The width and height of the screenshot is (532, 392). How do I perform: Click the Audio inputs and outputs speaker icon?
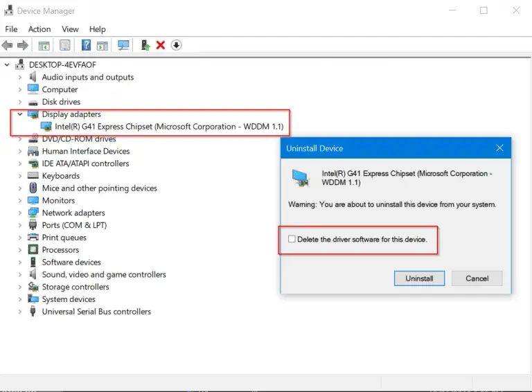(x=33, y=77)
